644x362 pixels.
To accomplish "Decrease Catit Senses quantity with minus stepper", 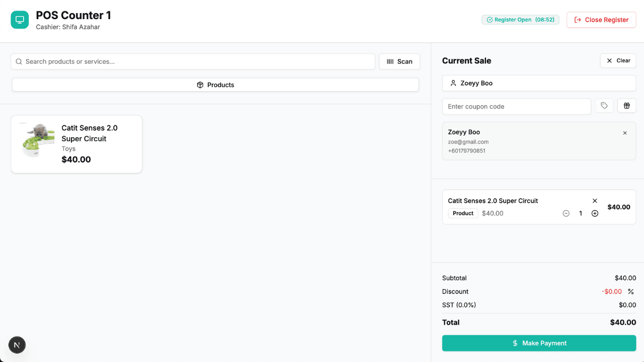I will click(566, 213).
